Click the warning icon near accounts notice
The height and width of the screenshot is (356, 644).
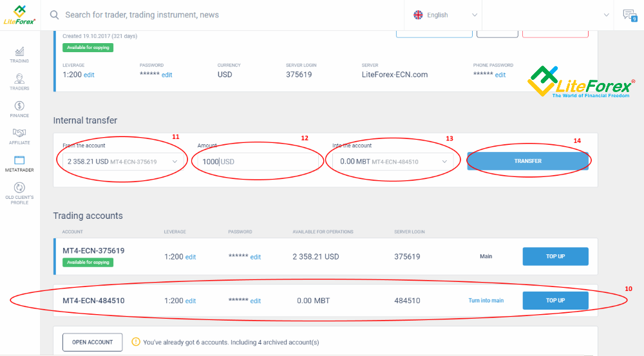click(x=135, y=342)
